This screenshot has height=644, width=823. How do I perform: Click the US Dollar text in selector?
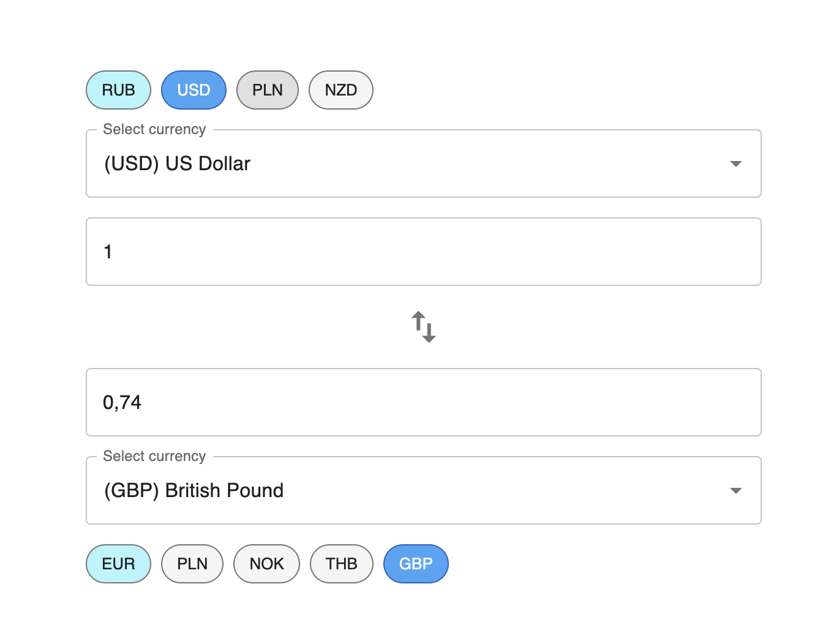pyautogui.click(x=208, y=163)
